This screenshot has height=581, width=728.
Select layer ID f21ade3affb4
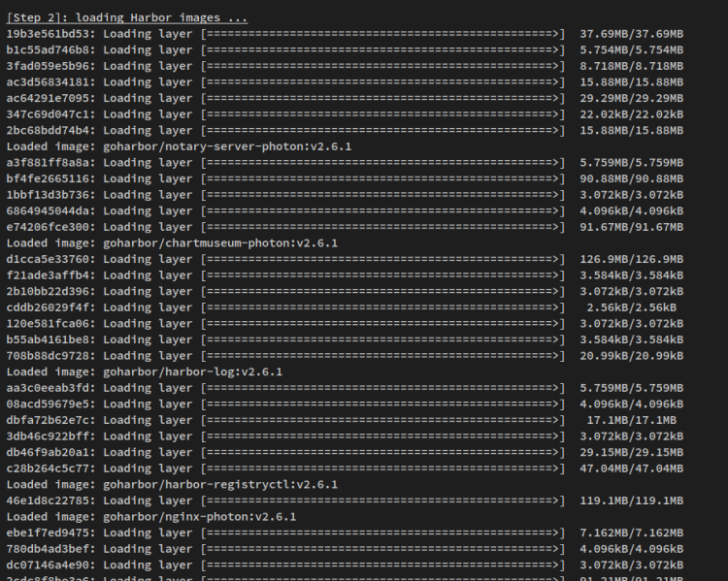click(48, 275)
